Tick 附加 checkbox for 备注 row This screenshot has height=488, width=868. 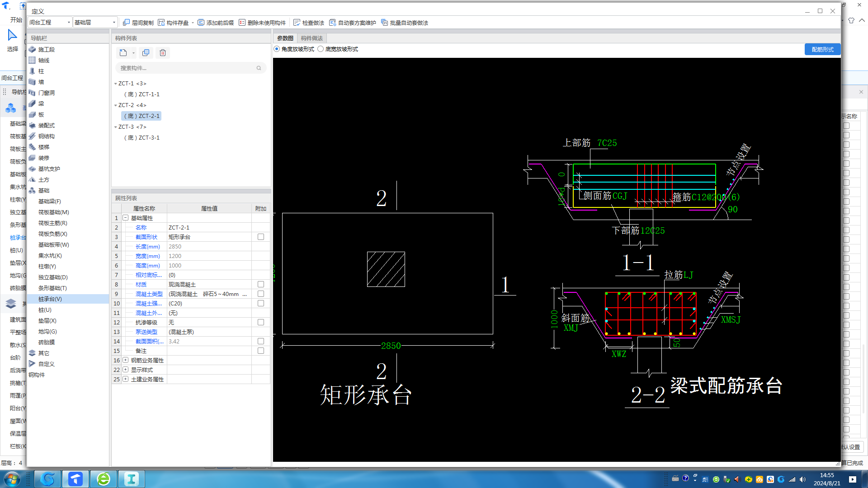pyautogui.click(x=261, y=351)
